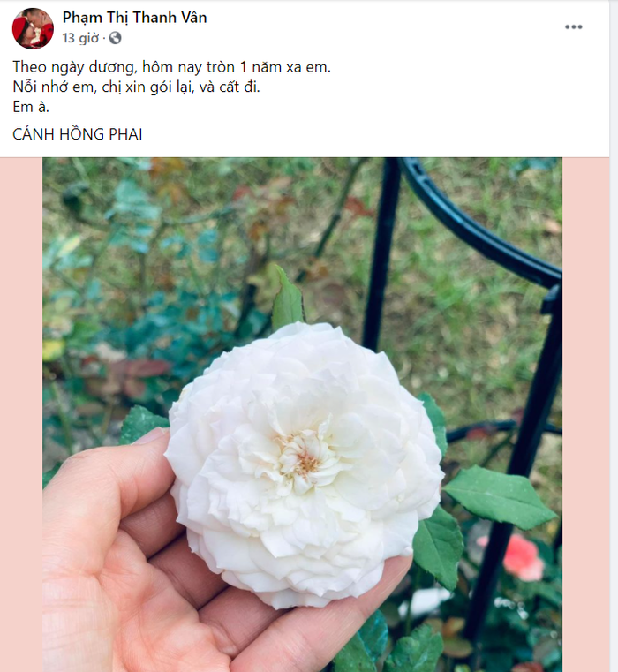Image resolution: width=618 pixels, height=672 pixels.
Task: Click the large green leaf right of the rose
Action: point(499,496)
